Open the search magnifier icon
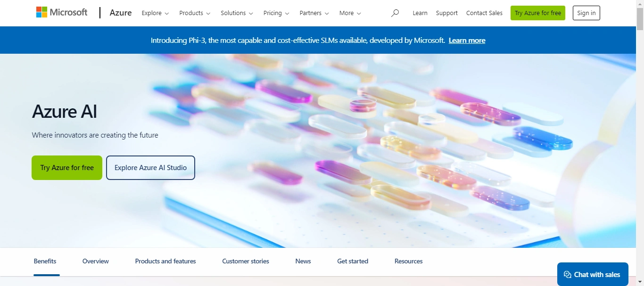 [x=395, y=13]
